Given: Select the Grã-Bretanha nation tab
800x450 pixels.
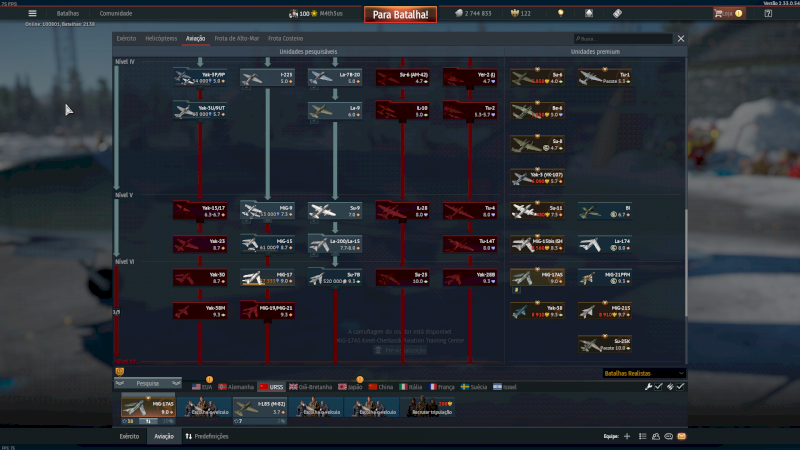Looking at the screenshot, I should (310, 387).
